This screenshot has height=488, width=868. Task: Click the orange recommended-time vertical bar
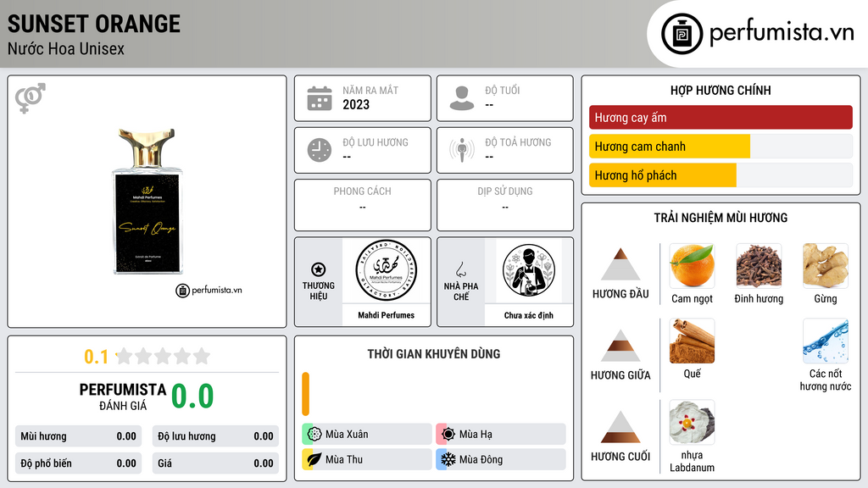tap(305, 394)
